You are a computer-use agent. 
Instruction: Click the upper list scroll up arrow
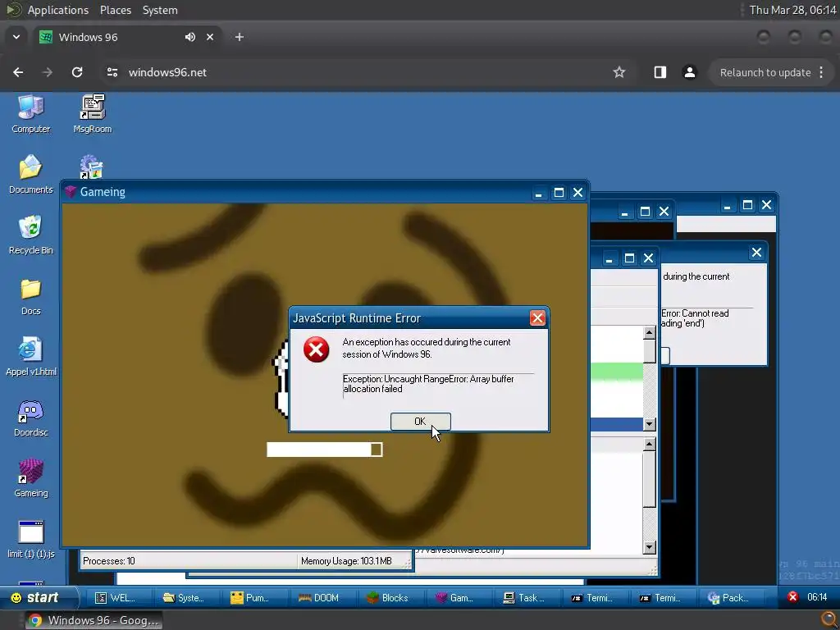pyautogui.click(x=650, y=333)
